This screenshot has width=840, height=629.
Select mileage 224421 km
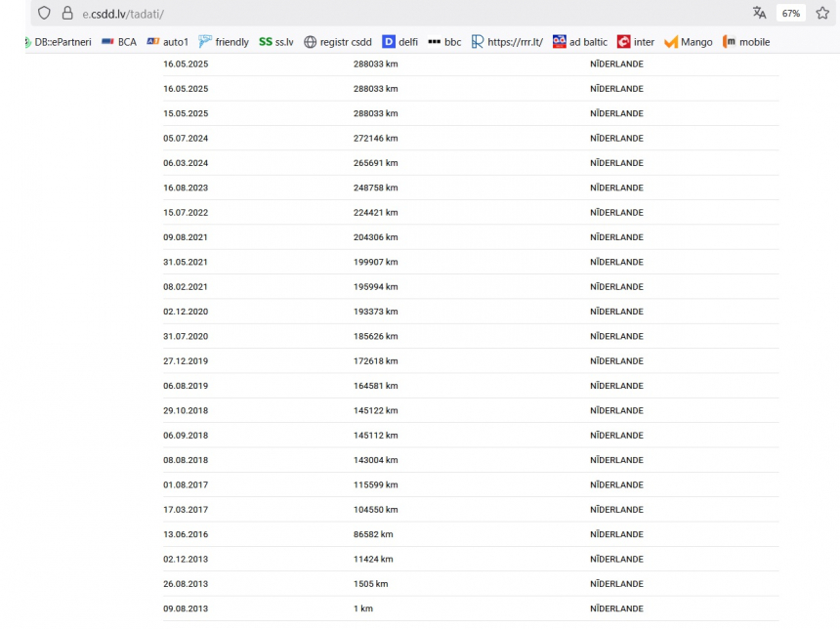(x=375, y=213)
